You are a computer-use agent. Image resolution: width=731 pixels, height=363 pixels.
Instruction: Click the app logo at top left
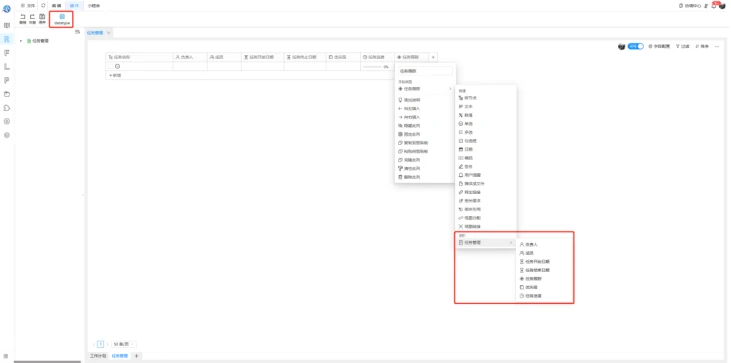pyautogui.click(x=7, y=8)
